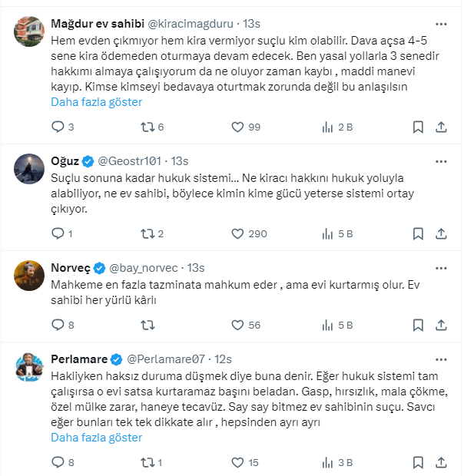
Task: Open the timestamp of Oğuz's tweet
Action: point(180,161)
